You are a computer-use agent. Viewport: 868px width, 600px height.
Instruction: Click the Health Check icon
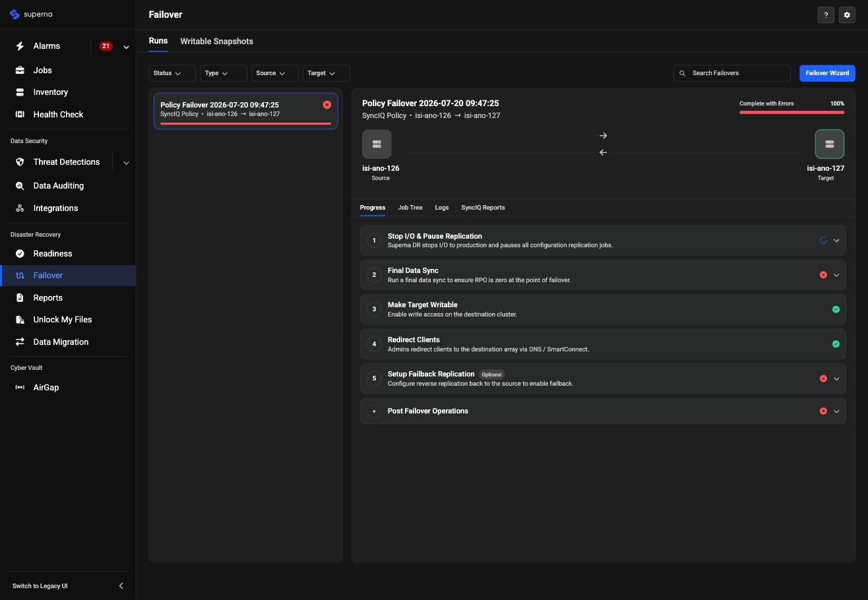tap(20, 115)
